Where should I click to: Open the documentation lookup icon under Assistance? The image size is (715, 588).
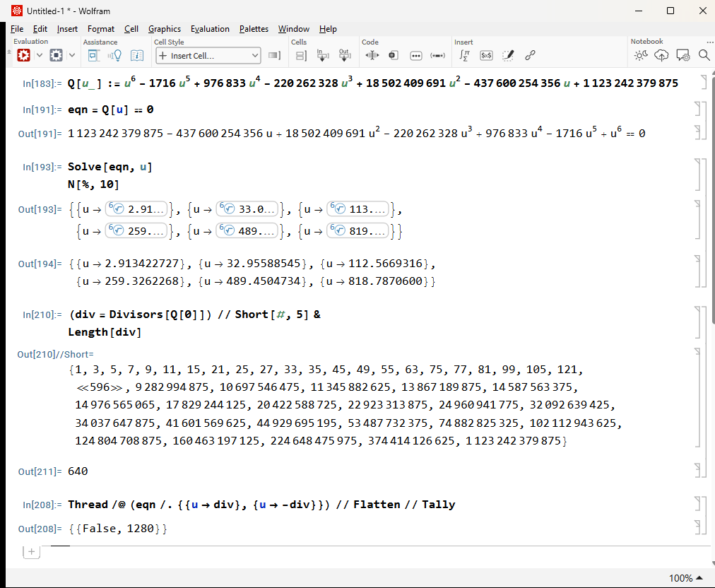click(136, 55)
